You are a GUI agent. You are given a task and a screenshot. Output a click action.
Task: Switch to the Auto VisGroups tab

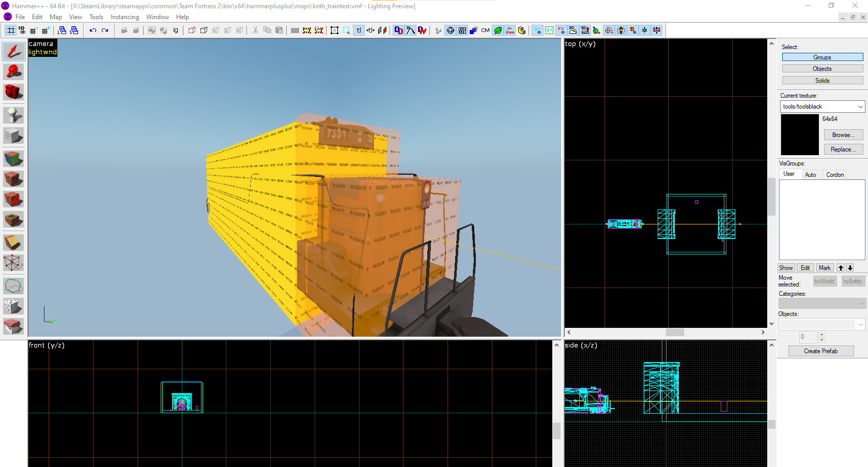810,175
